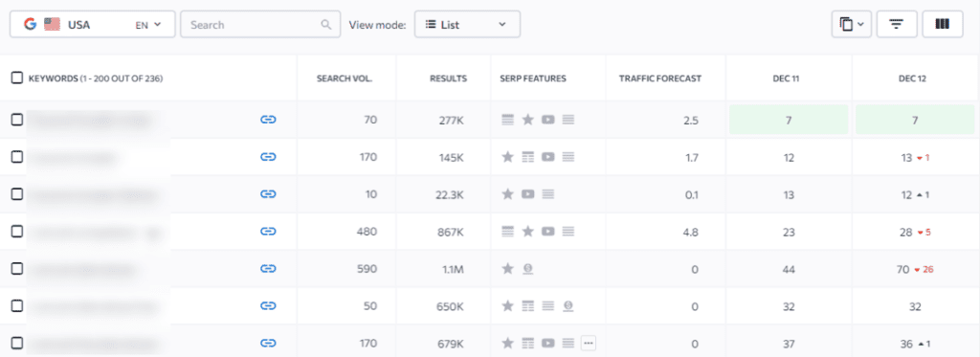Tick the select-all Keywords checkbox
Viewport: 980px width, 357px height.
(17, 78)
